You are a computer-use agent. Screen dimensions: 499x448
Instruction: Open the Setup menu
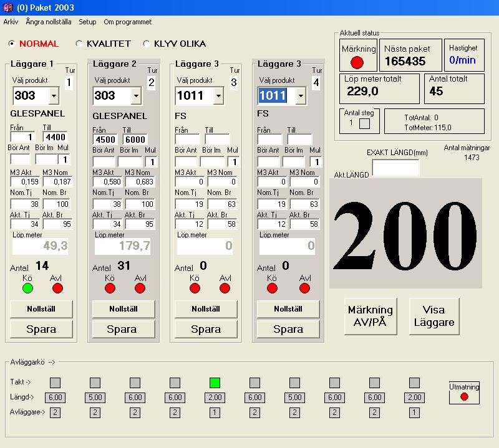[x=87, y=22]
